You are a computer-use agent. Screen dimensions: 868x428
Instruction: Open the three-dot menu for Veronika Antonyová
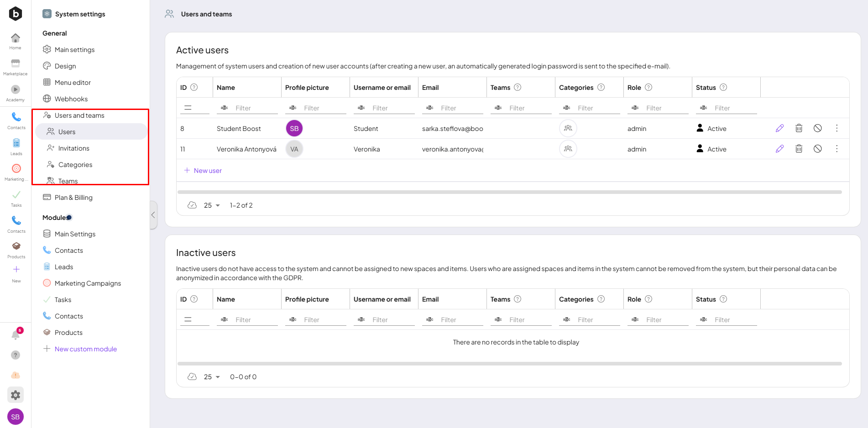coord(837,149)
